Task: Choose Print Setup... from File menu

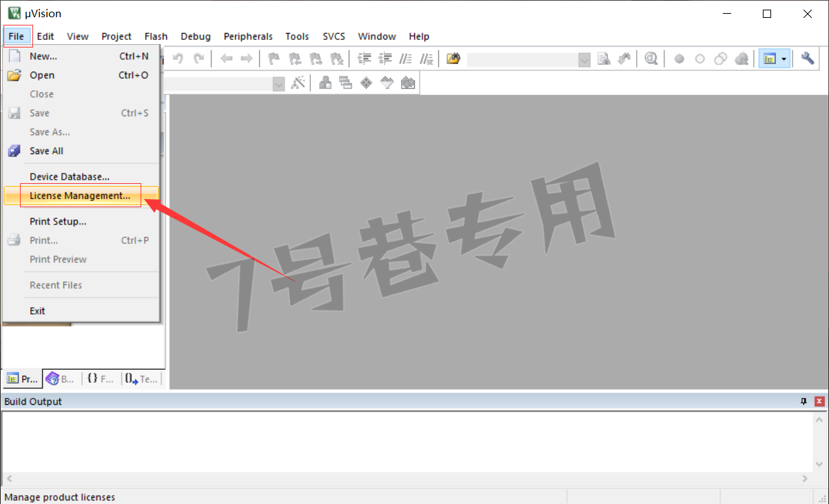Action: (81, 222)
